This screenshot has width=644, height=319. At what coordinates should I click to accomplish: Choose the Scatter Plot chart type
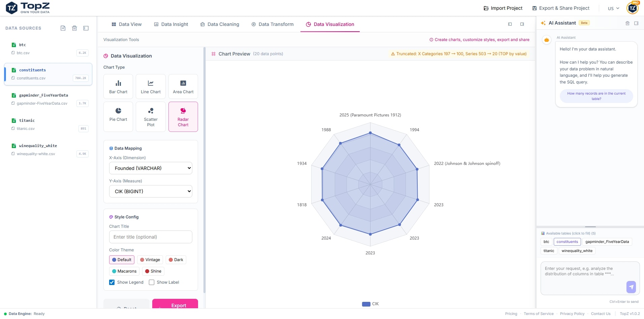[x=151, y=116]
